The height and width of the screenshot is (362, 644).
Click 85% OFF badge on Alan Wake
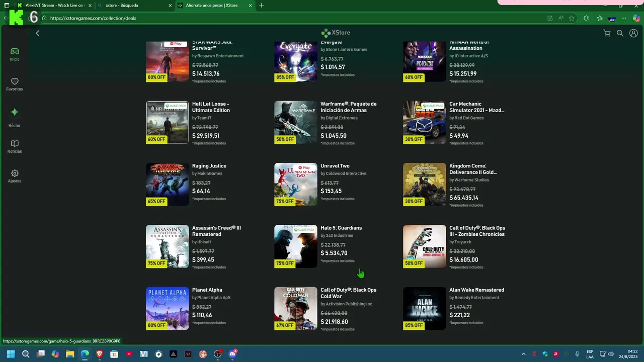tap(414, 325)
